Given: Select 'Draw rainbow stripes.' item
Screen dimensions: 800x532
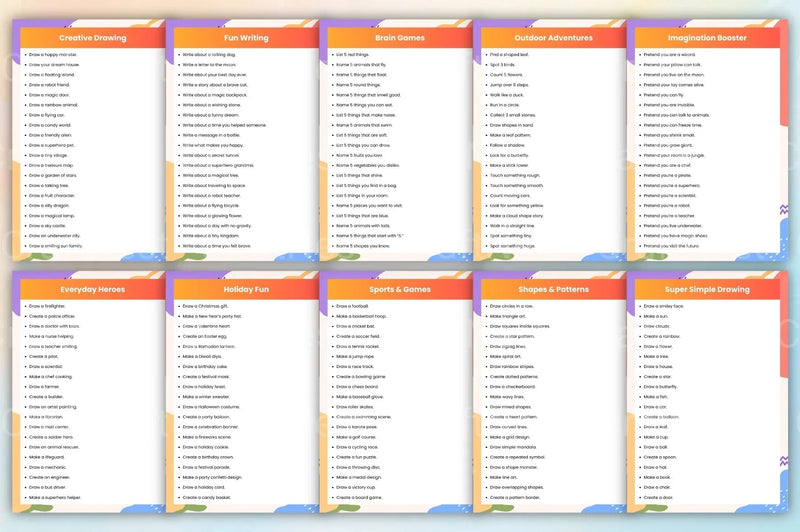Looking at the screenshot, I should (x=512, y=366).
